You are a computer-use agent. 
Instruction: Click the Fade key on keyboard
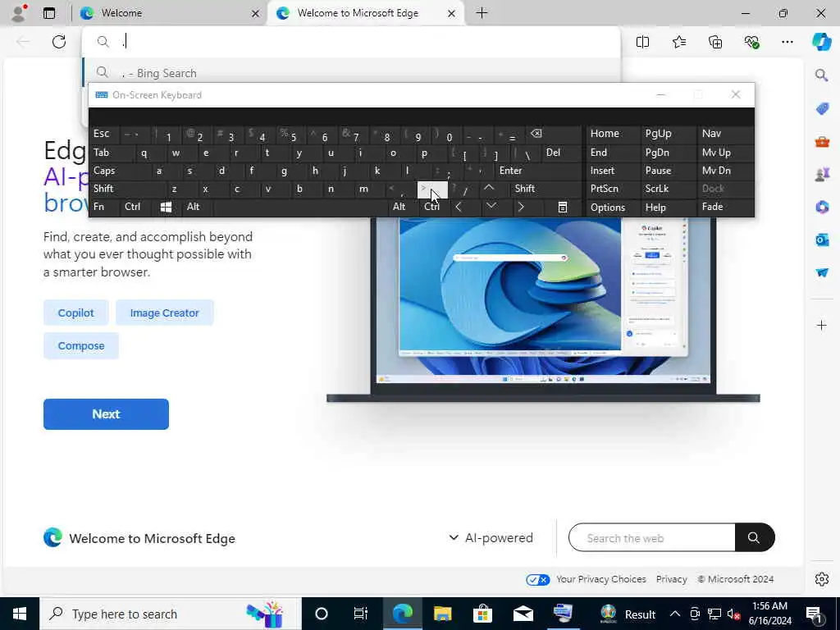[x=726, y=207]
